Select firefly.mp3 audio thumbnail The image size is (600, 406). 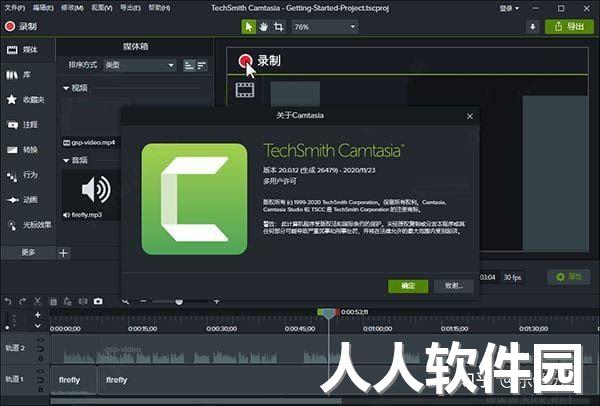(91, 189)
